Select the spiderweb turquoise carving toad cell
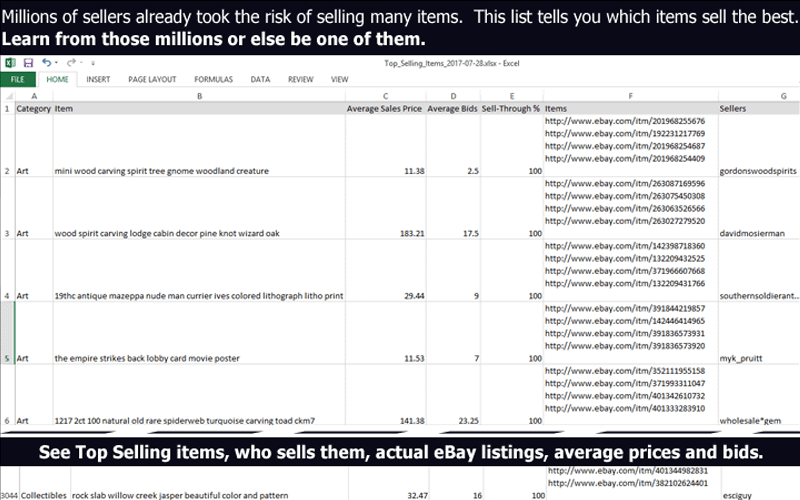The width and height of the screenshot is (800, 500). (x=199, y=394)
